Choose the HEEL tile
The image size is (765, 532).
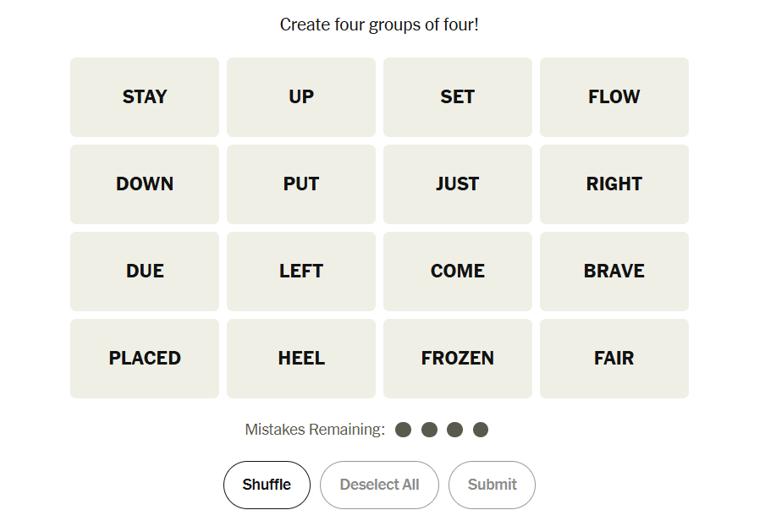click(301, 359)
